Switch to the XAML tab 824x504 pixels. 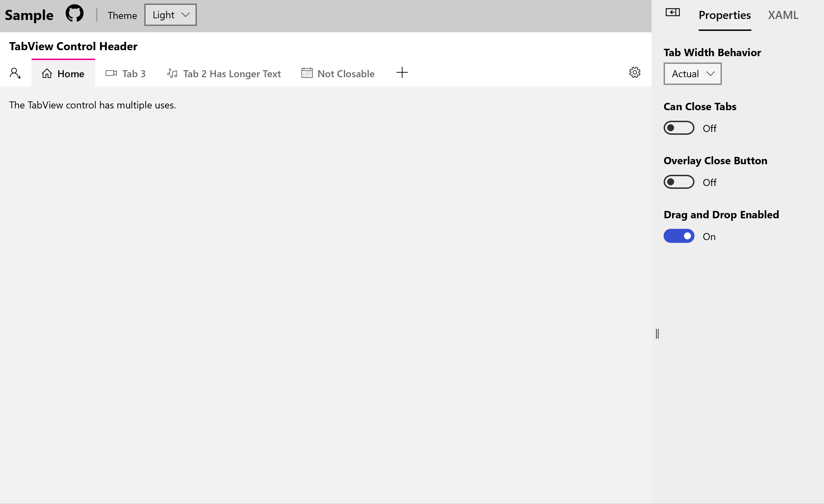[x=783, y=15]
